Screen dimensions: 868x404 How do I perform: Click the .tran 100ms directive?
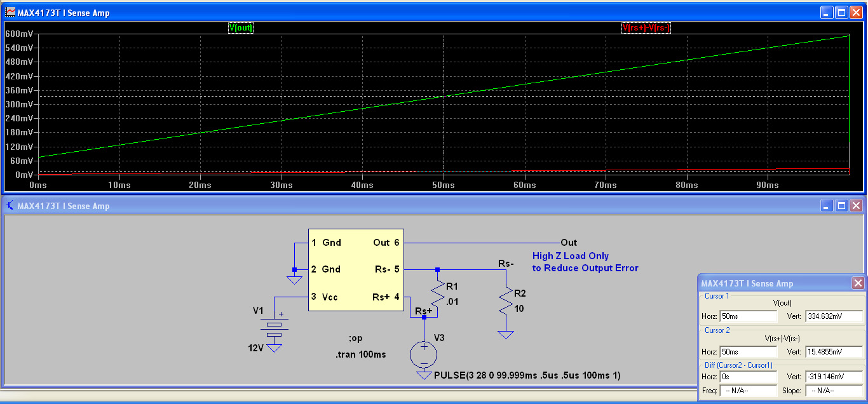point(361,354)
